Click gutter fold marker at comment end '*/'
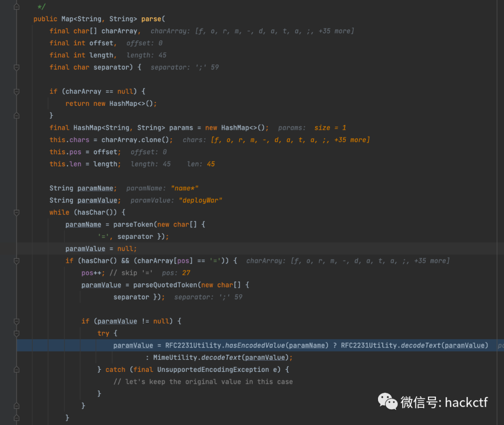The width and height of the screenshot is (504, 425). point(17,7)
